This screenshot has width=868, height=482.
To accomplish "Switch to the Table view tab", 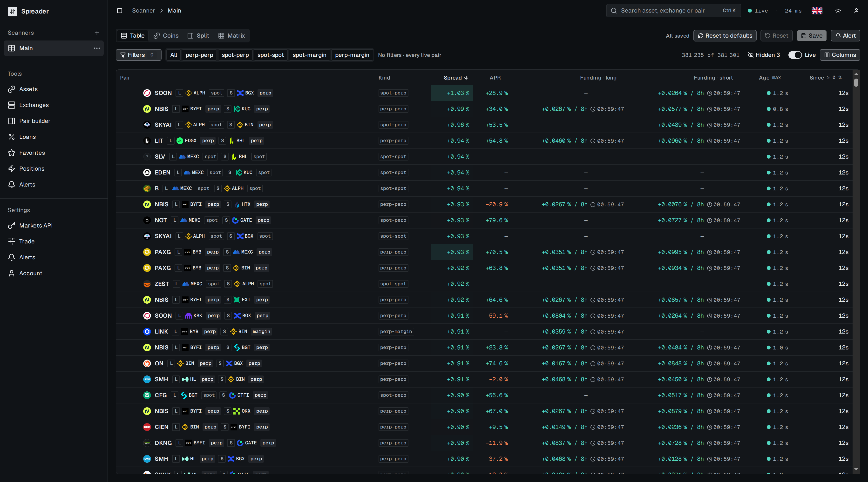I will pyautogui.click(x=133, y=36).
